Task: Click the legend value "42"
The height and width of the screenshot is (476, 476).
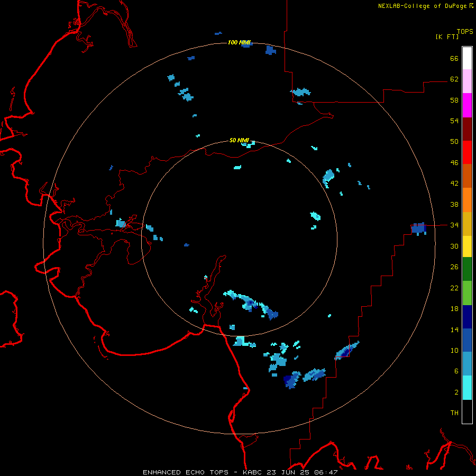Action: 454,184
